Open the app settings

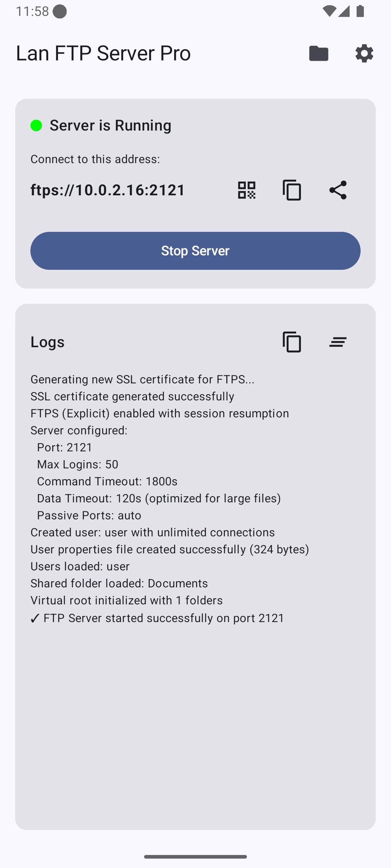[x=364, y=53]
